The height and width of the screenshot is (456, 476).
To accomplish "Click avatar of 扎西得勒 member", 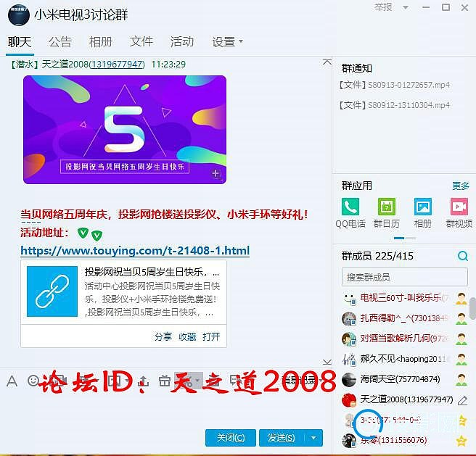I will click(349, 318).
